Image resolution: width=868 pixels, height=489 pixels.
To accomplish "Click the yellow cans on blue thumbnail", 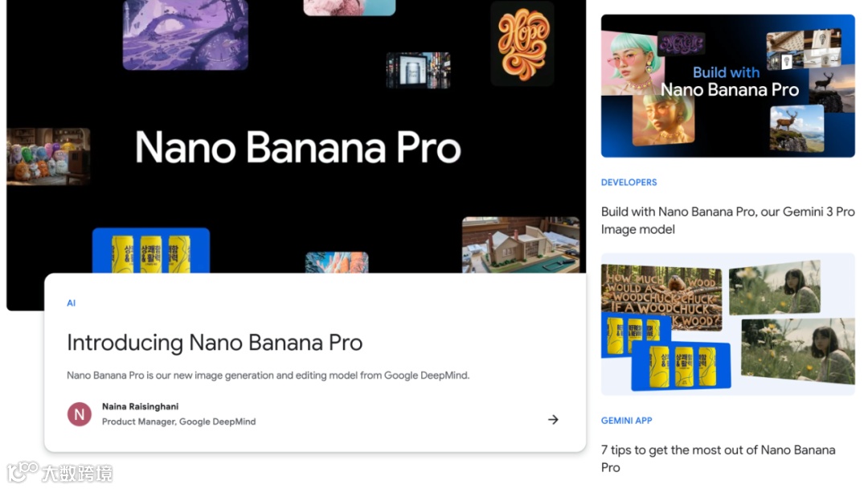I will (151, 251).
